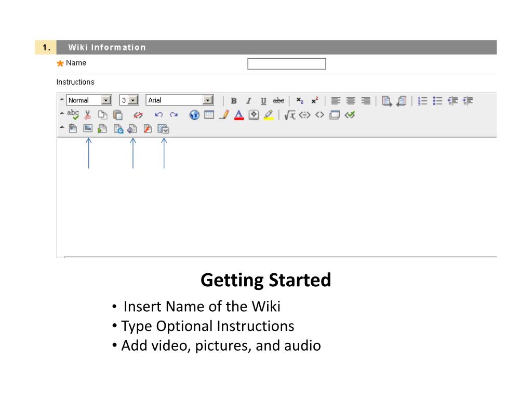Screen dimensions: 532x399
Task: Toggle italic formatting
Action: [x=248, y=101]
